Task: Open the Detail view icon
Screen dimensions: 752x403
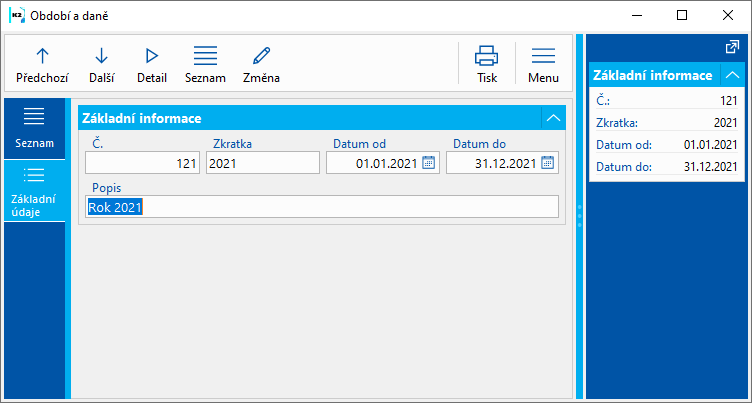Action: 152,63
